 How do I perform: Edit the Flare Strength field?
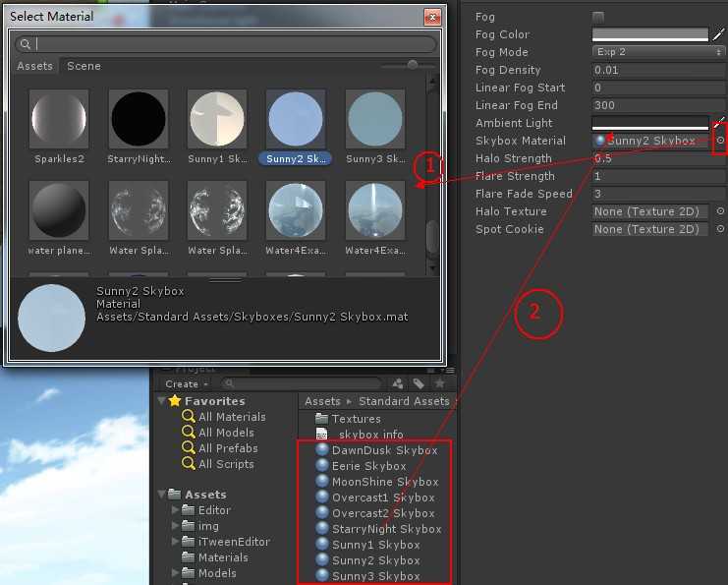pos(658,176)
